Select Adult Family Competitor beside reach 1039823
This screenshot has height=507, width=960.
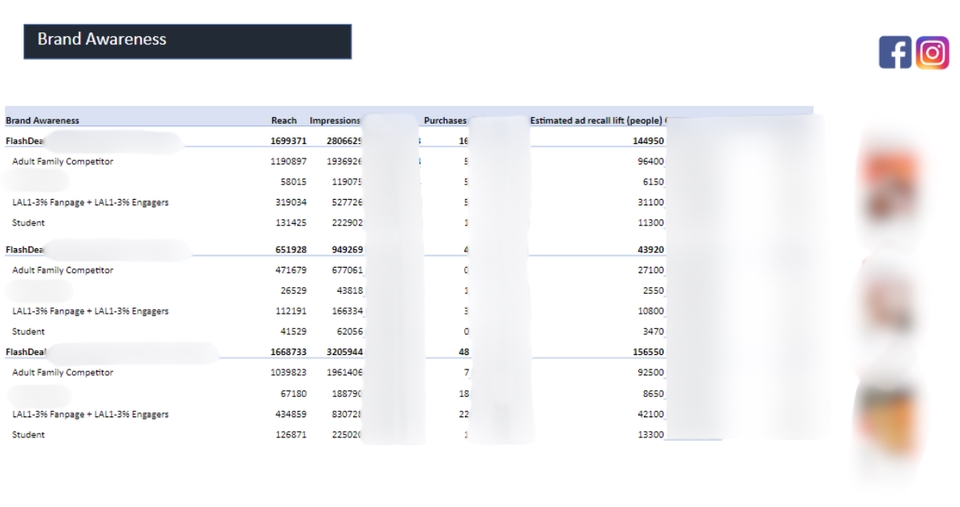click(62, 372)
